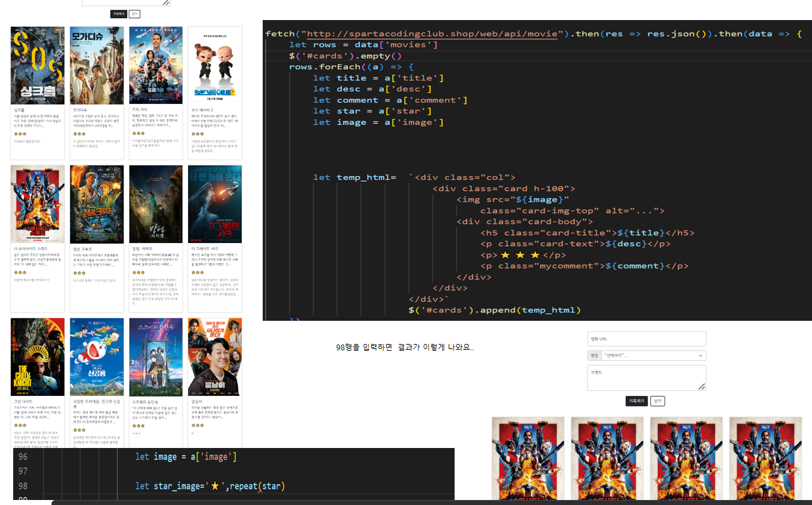This screenshot has height=505, width=812.
Task: Click the "let title = a['title']" code line
Action: 379,78
